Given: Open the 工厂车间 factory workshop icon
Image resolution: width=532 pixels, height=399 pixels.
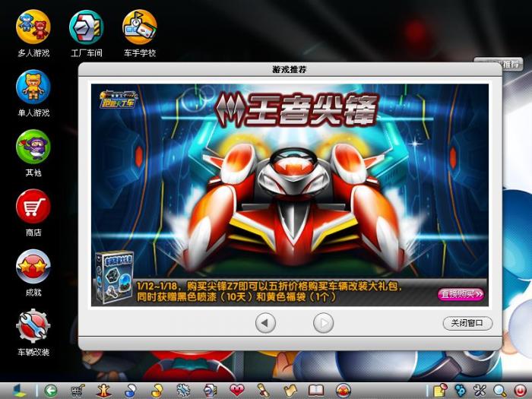Looking at the screenshot, I should pyautogui.click(x=86, y=27).
